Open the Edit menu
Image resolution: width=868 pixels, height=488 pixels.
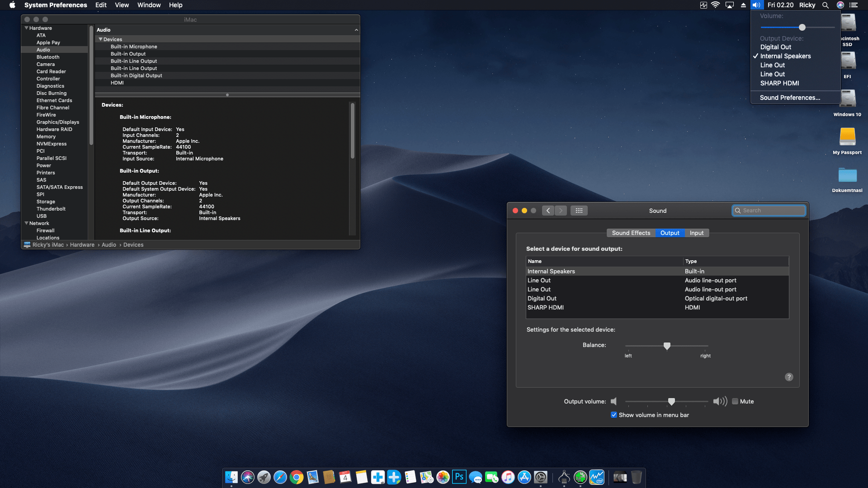pyautogui.click(x=101, y=5)
